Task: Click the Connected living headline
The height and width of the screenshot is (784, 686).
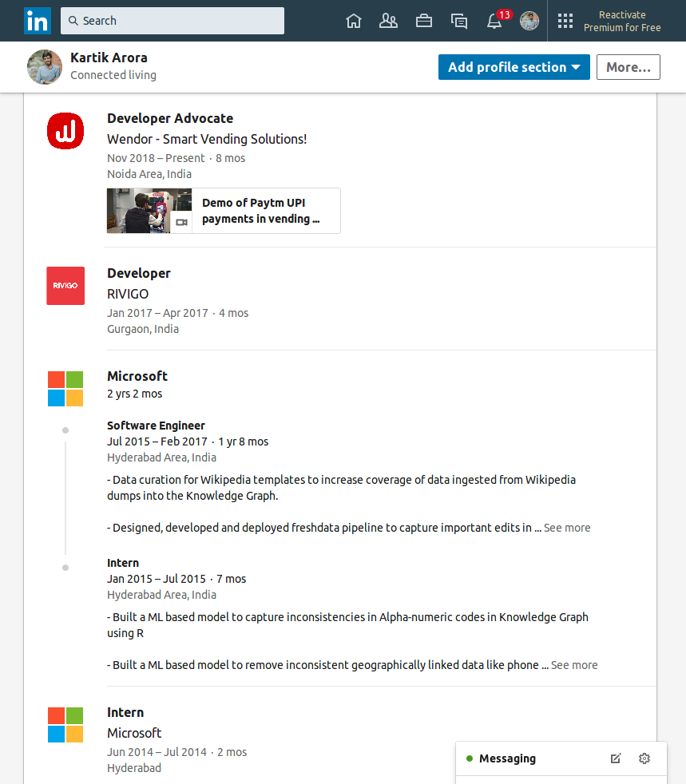Action: [x=113, y=75]
